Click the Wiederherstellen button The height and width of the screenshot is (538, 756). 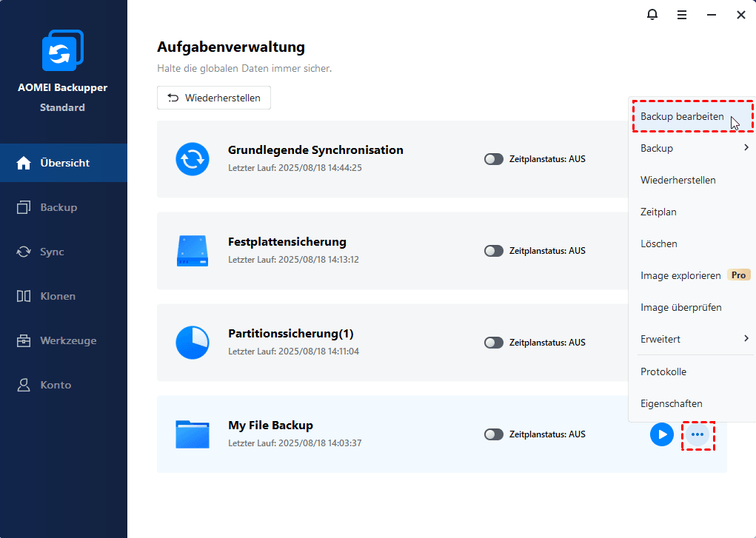pyautogui.click(x=213, y=97)
